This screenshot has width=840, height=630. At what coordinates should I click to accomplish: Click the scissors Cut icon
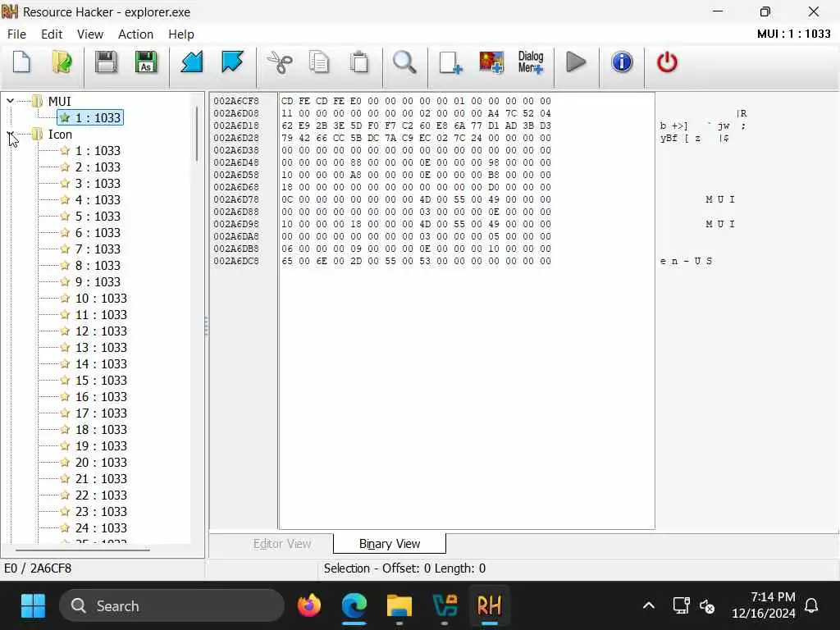pos(279,62)
